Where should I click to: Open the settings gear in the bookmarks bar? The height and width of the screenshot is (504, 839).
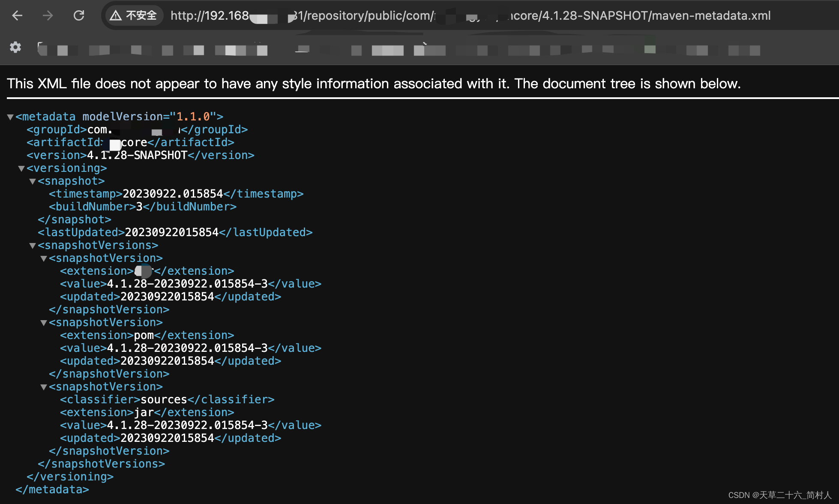click(15, 48)
